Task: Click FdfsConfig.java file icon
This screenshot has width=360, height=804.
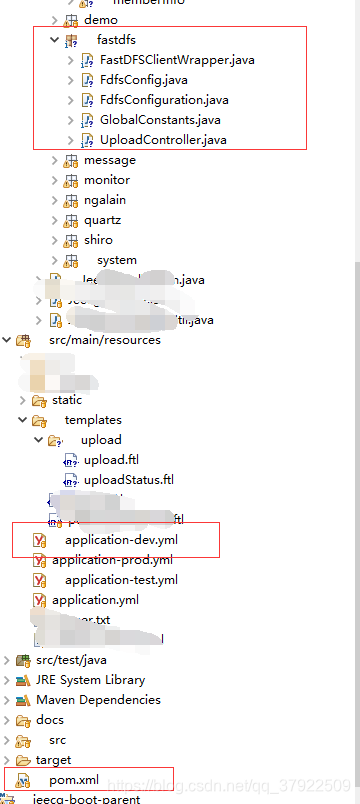Action: click(x=87, y=81)
